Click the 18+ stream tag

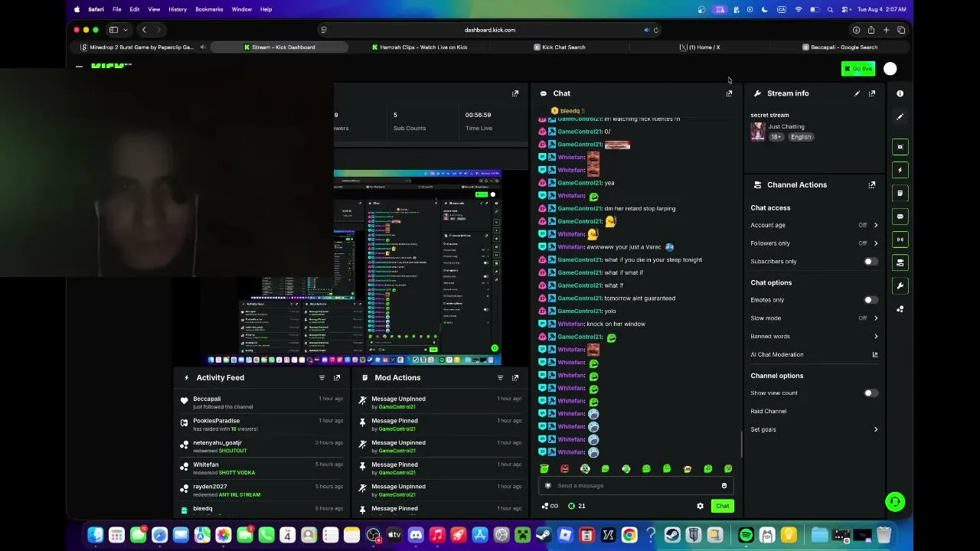[776, 137]
